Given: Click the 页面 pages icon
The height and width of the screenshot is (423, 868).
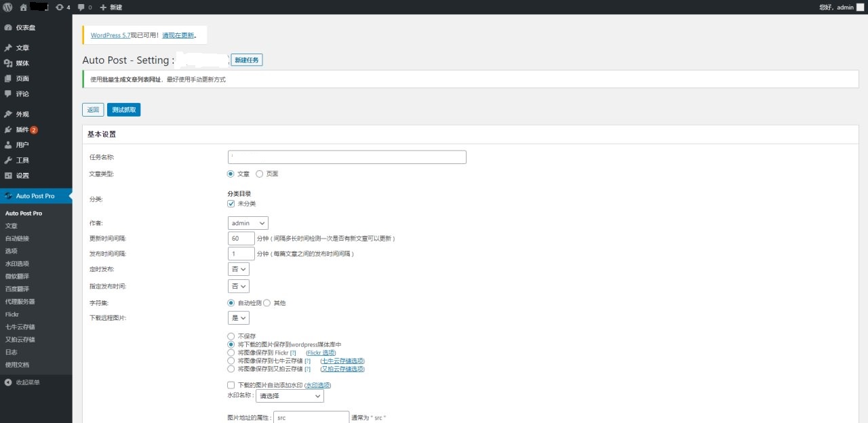Looking at the screenshot, I should pos(8,79).
